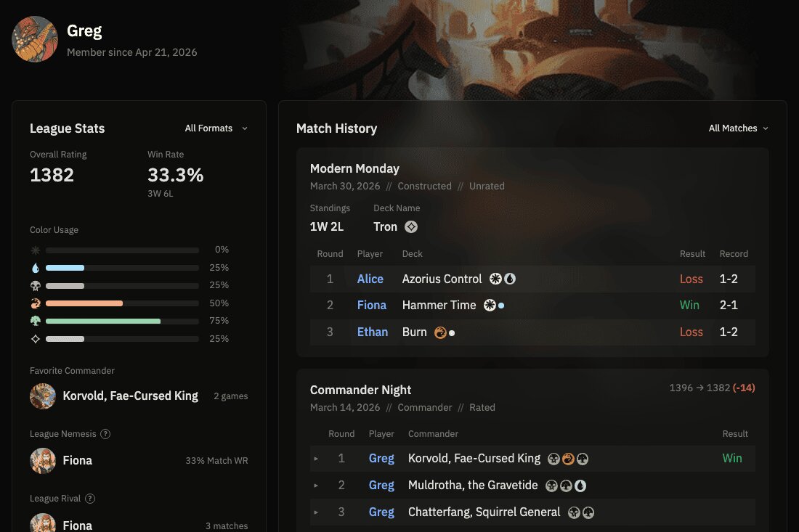Open the Modern Monday event title

click(354, 168)
